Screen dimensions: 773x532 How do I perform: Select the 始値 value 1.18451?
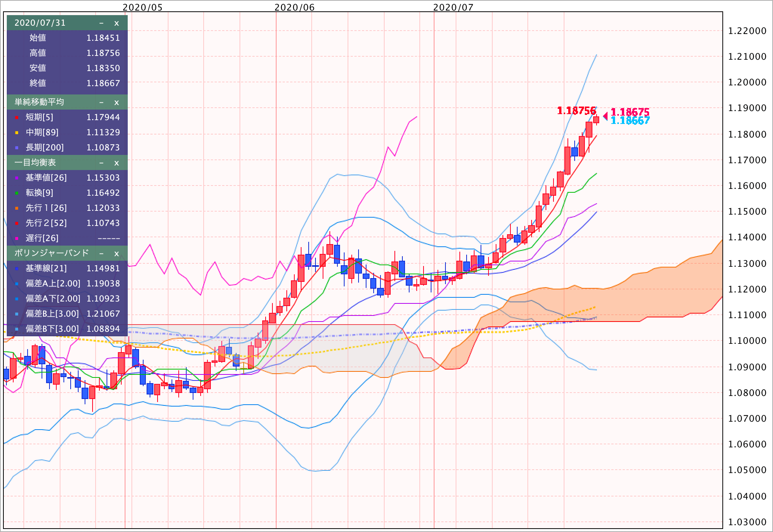(x=103, y=38)
